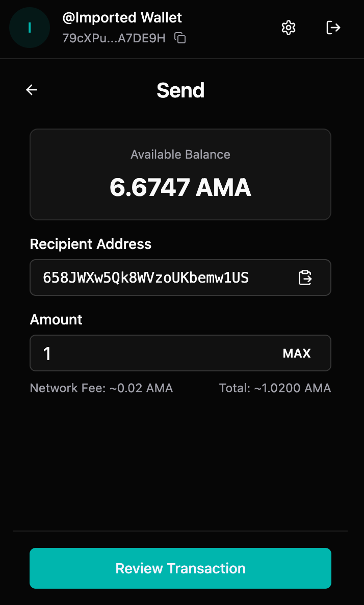Select the @Imported Wallet name
Screen dimensions: 364x605
[122, 17]
